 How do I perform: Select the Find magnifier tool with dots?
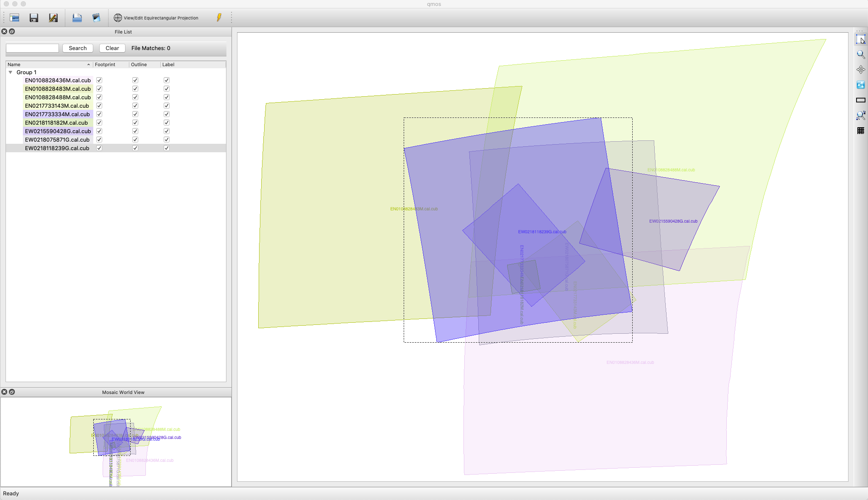860,115
